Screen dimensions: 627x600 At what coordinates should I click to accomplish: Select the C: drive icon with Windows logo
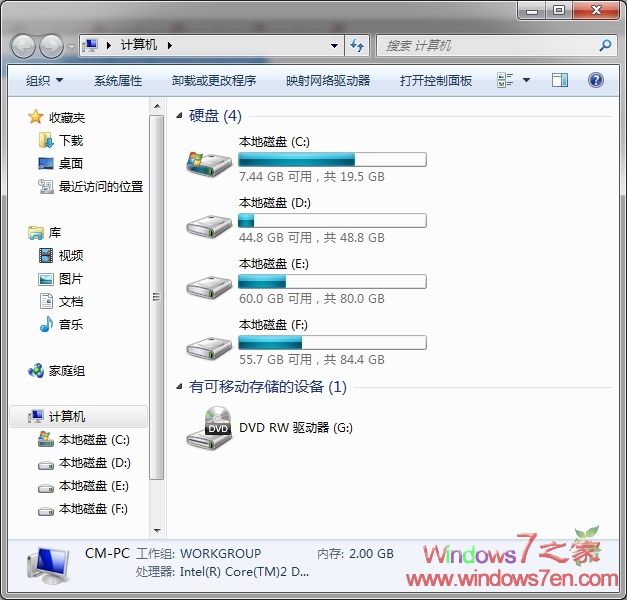tap(209, 163)
